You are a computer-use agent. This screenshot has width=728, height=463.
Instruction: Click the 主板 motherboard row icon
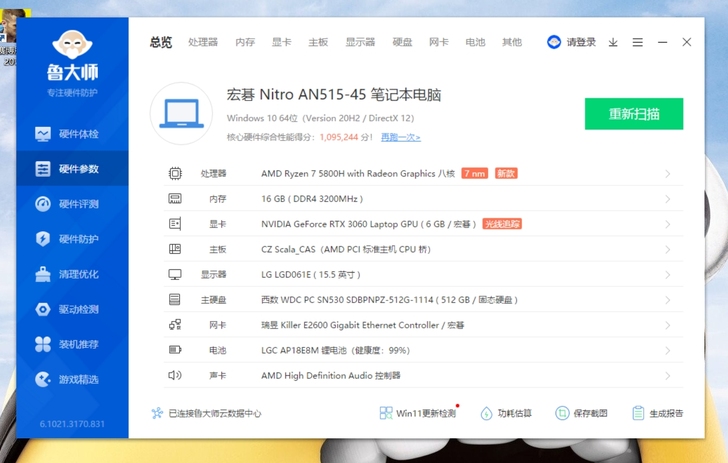pyautogui.click(x=175, y=249)
